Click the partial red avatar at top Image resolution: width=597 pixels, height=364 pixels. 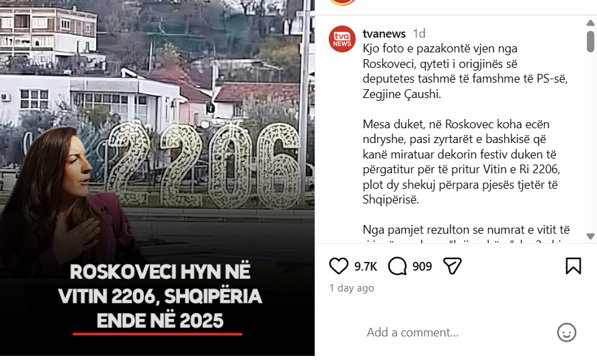(342, 2)
